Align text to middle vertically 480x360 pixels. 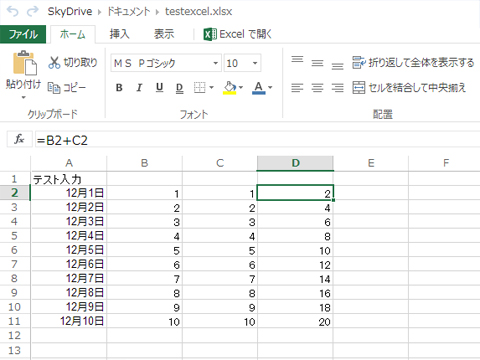click(x=317, y=63)
